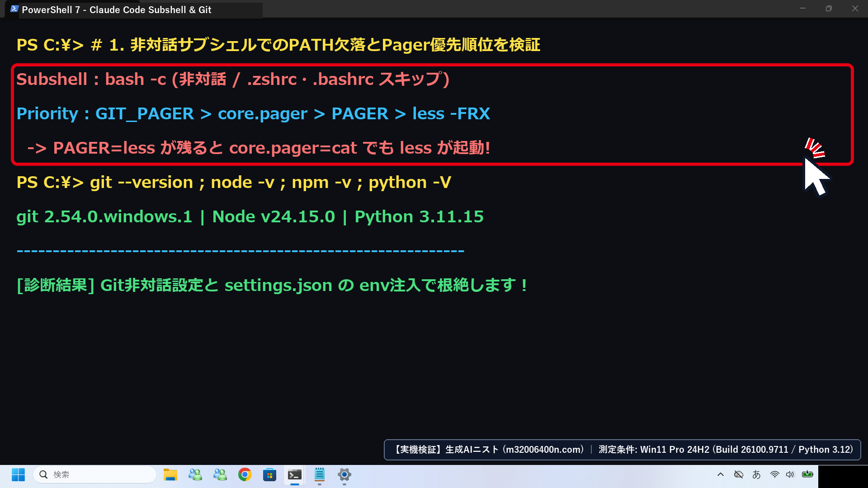The width and height of the screenshot is (868, 488).
Task: Switch to the Terminal taskbar icon
Action: 295,474
